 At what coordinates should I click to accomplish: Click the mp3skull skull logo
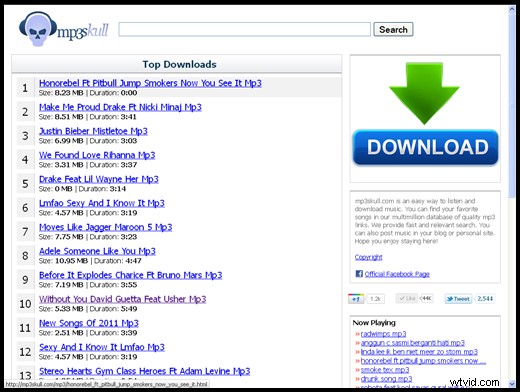click(37, 29)
